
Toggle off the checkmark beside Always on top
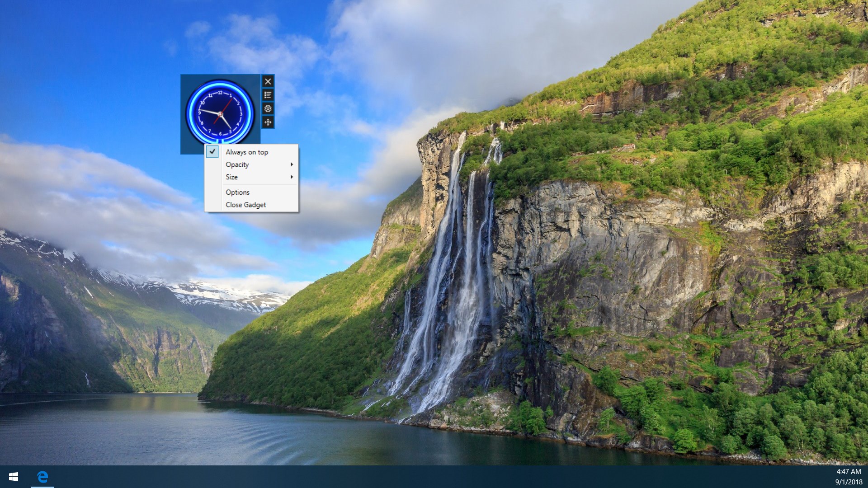point(212,152)
